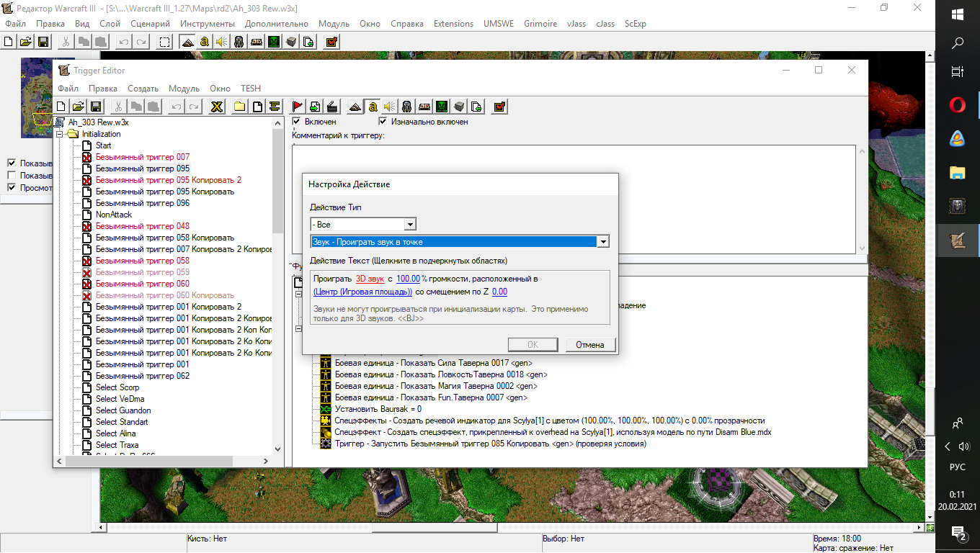Toggle unchecked Показы checkbox in left panel
Image resolution: width=980 pixels, height=553 pixels.
click(11, 176)
